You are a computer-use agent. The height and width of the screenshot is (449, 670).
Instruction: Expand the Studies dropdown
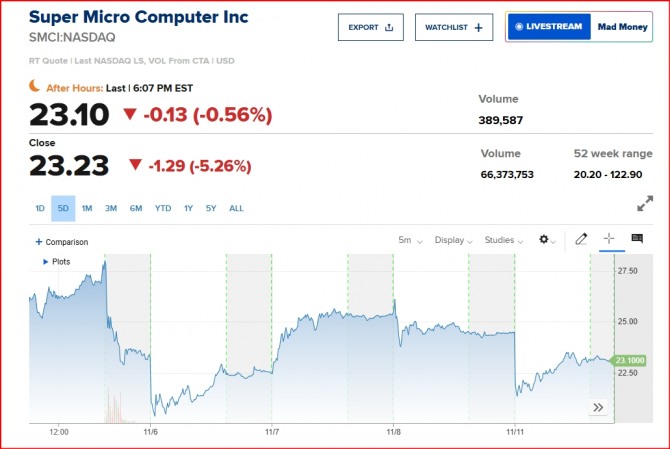(503, 240)
